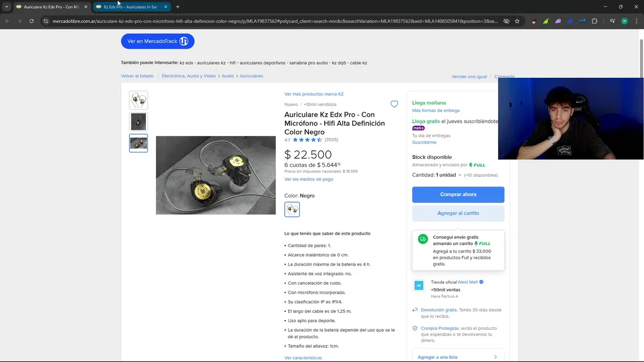Open Más formas de entrega link

pos(436,111)
